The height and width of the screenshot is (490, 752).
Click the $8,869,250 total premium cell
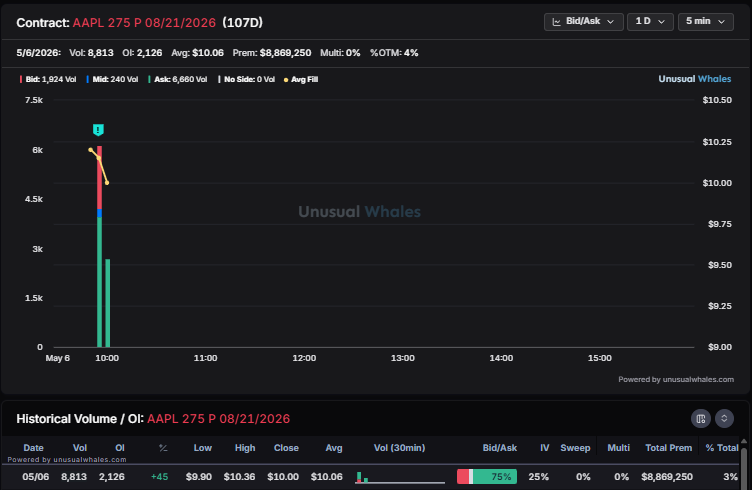tap(667, 477)
